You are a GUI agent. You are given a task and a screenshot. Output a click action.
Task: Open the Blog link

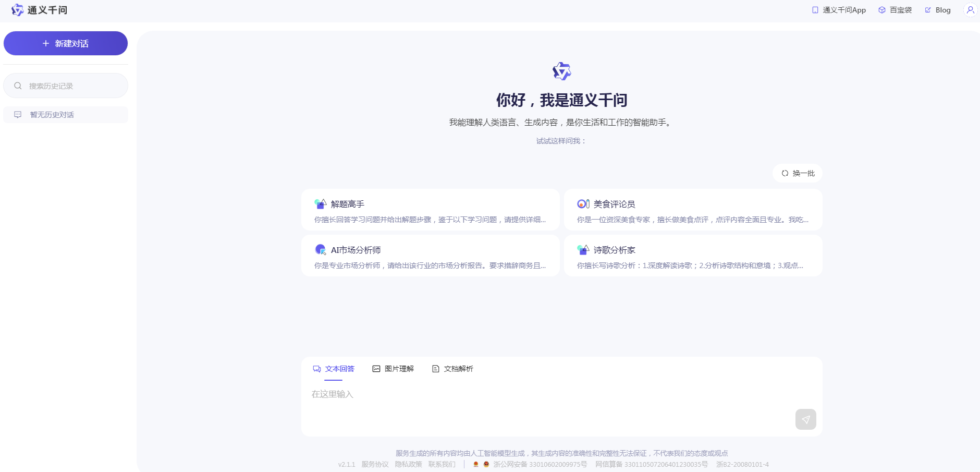coord(938,10)
